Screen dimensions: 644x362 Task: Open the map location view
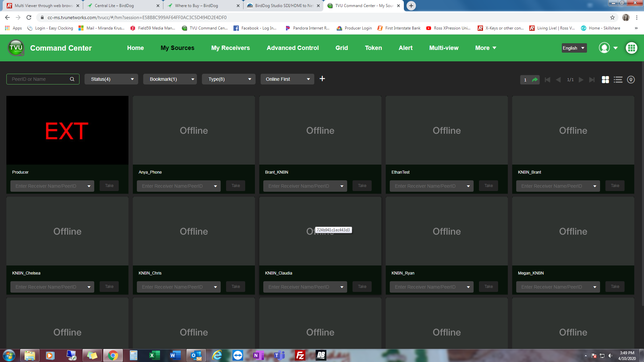click(x=631, y=80)
